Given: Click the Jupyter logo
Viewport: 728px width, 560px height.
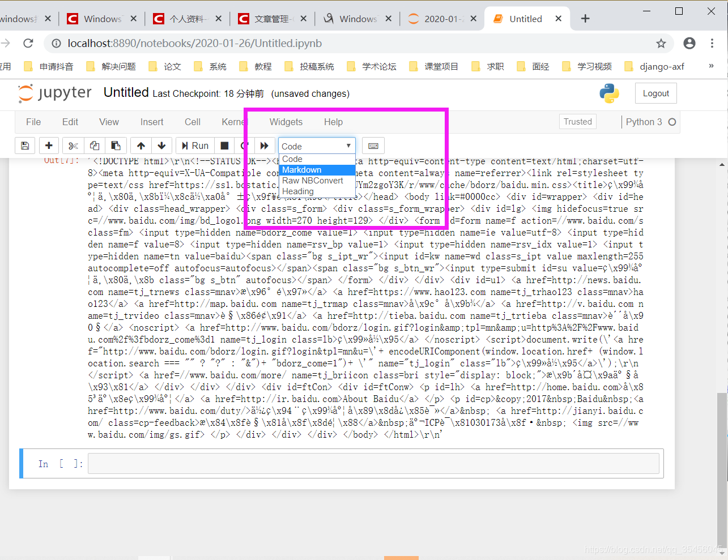Looking at the screenshot, I should pyautogui.click(x=55, y=93).
